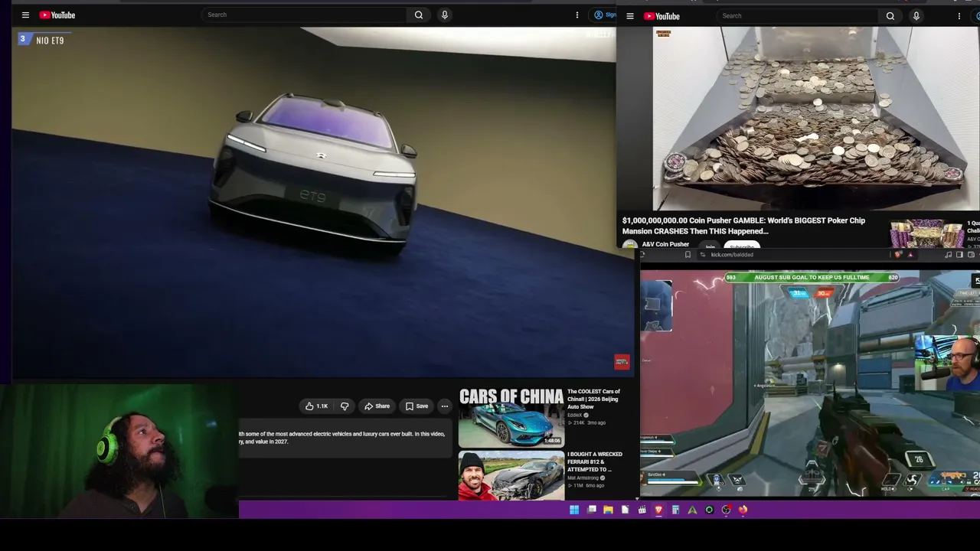The height and width of the screenshot is (551, 980).
Task: Start voice search in right YouTube window
Action: click(916, 16)
